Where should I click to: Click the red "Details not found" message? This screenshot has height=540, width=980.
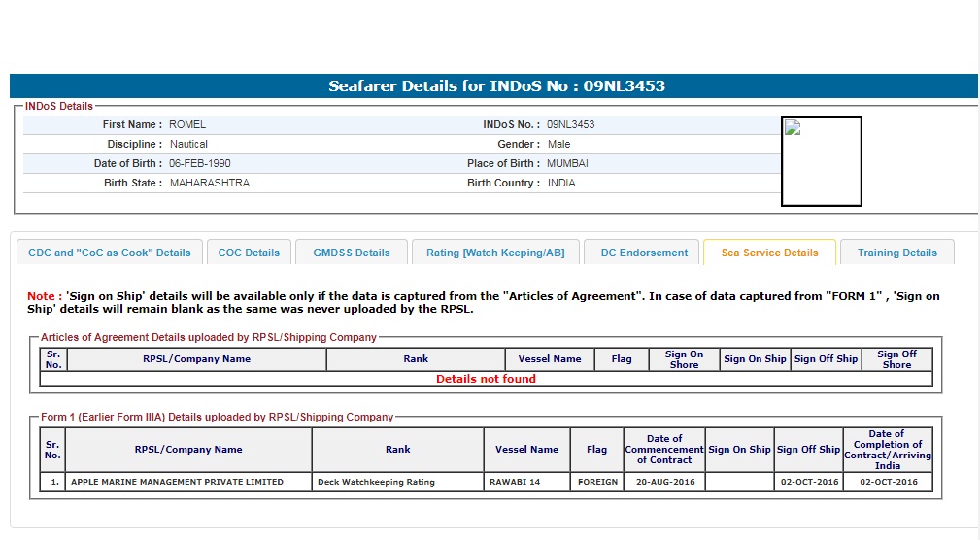pyautogui.click(x=486, y=379)
